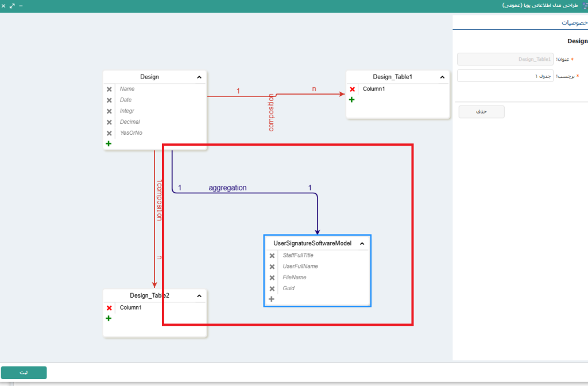Collapse the UserSignatureSoftwareModel table
588x386 pixels.
362,244
